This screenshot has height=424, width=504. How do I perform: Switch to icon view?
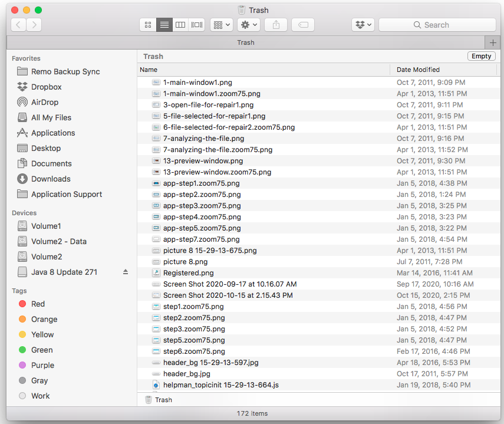148,25
